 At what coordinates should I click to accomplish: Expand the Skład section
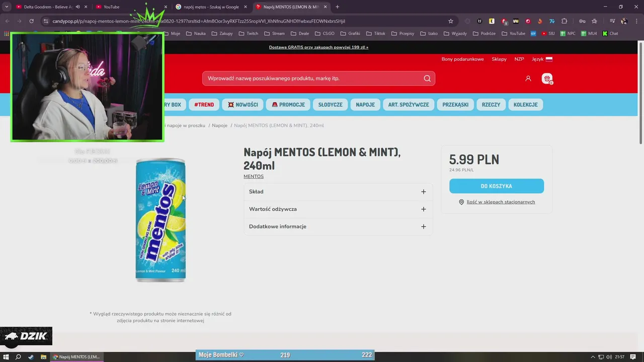pos(338,192)
